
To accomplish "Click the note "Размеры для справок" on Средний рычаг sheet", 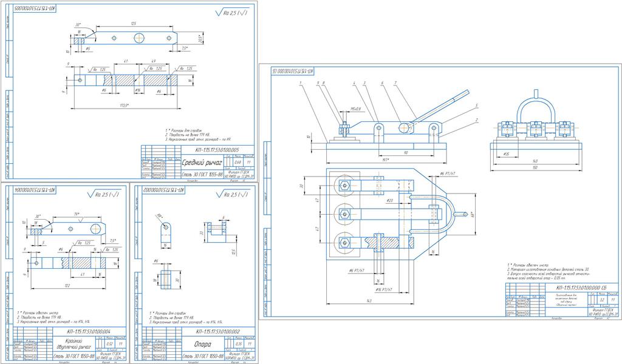I will [x=183, y=130].
